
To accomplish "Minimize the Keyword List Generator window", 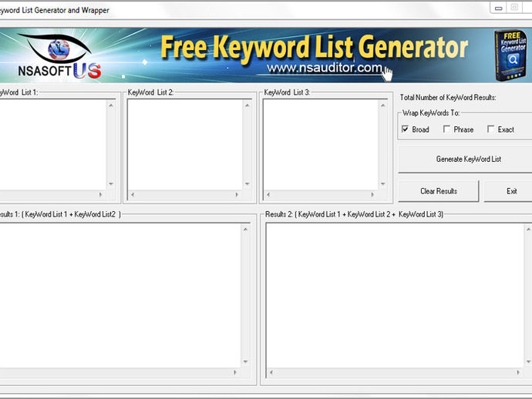I will (498, 8).
